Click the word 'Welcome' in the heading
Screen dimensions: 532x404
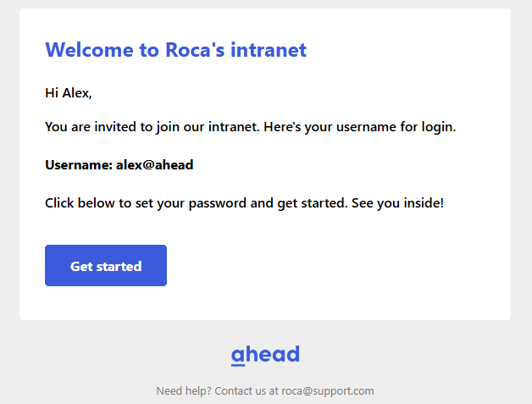(89, 50)
